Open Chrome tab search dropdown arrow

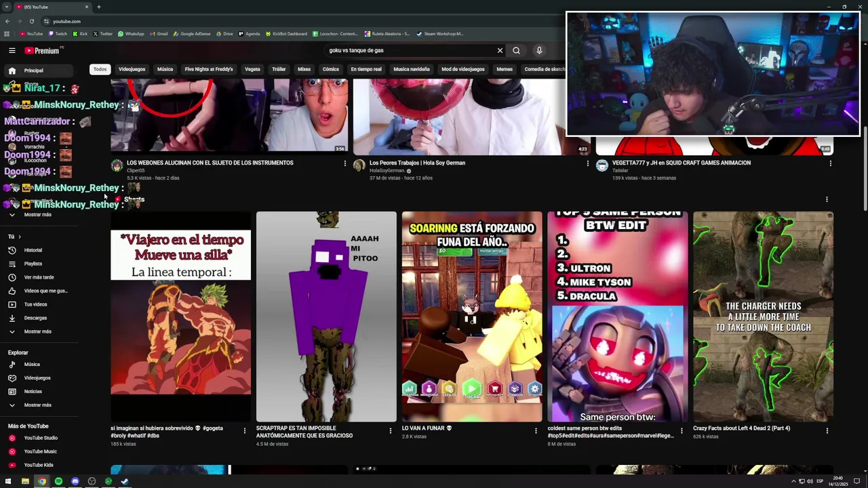pyautogui.click(x=7, y=7)
